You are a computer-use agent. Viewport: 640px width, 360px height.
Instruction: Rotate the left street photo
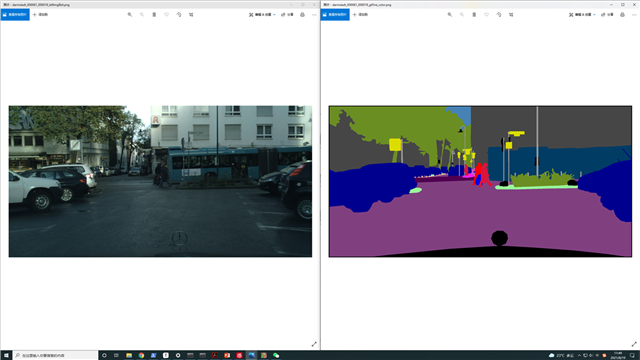[x=179, y=15]
